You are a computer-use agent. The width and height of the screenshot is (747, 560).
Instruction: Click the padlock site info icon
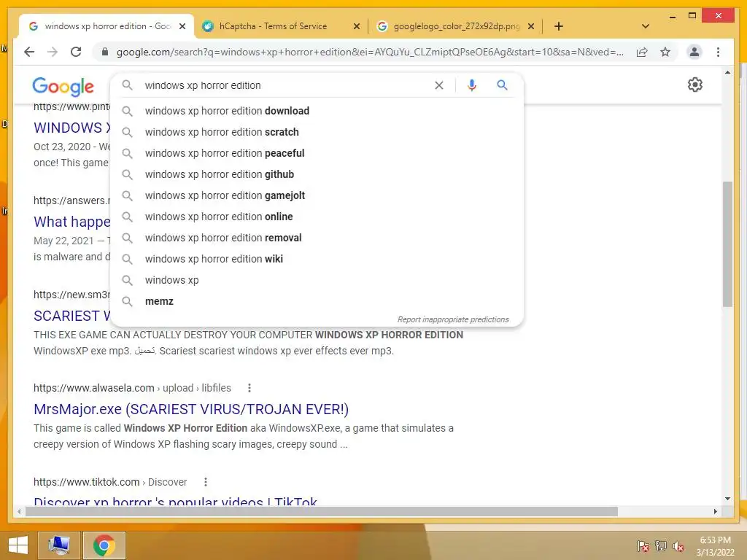coord(105,52)
